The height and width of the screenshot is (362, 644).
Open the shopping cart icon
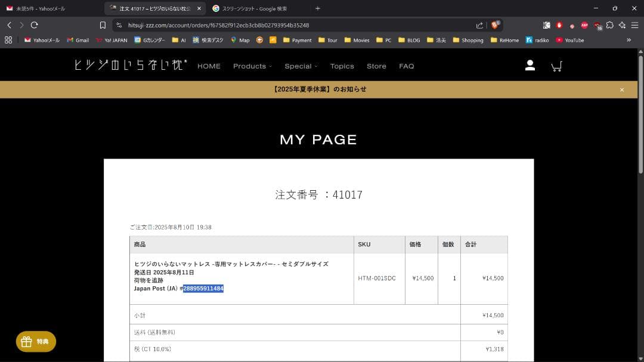pyautogui.click(x=556, y=66)
